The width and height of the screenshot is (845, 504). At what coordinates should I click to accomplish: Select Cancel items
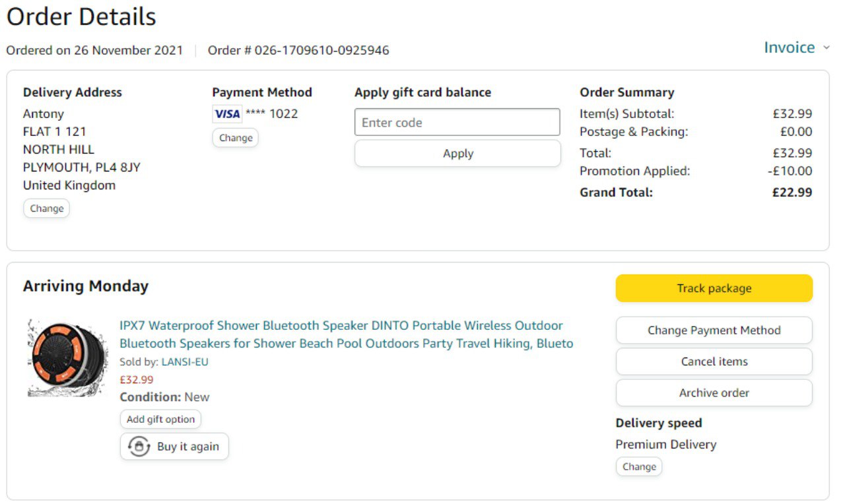point(714,362)
